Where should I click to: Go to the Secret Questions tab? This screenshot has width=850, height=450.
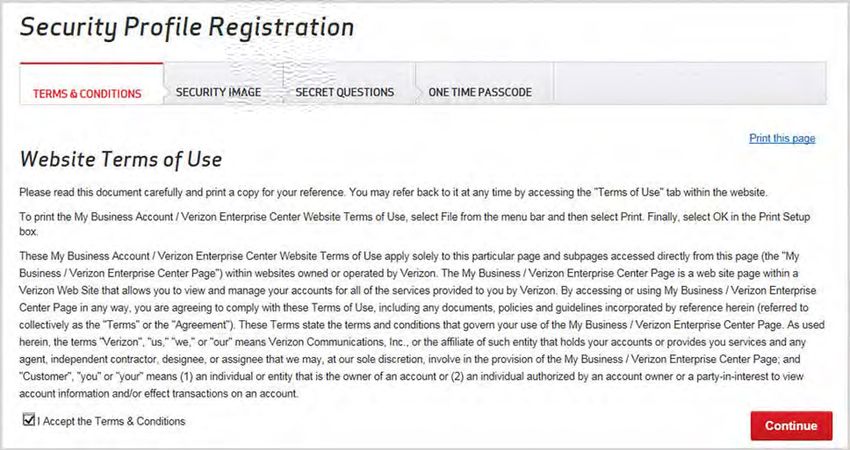[345, 92]
